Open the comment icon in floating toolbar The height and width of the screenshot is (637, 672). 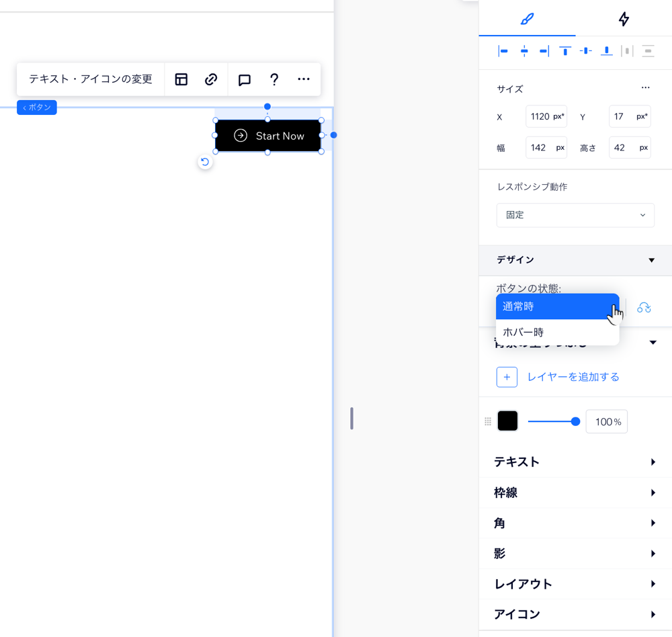coord(245,80)
